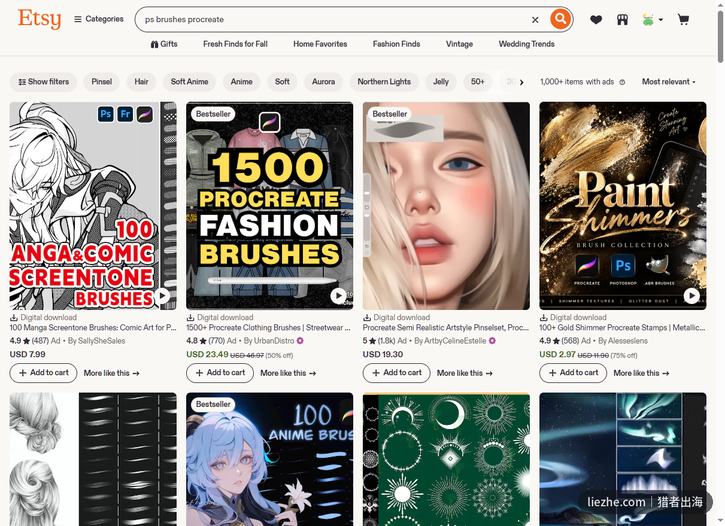Add Procreate Clothing Brushes to cart
This screenshot has width=725, height=526.
220,373
